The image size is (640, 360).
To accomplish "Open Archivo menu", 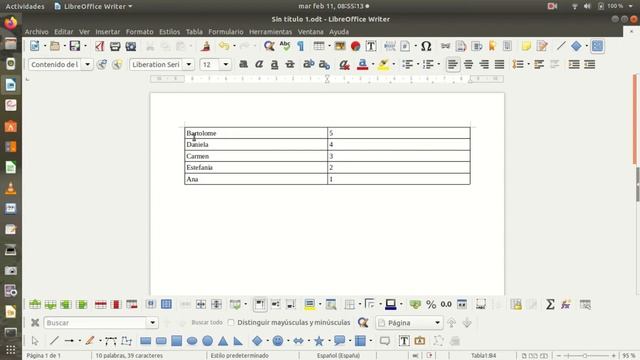I will [36, 31].
